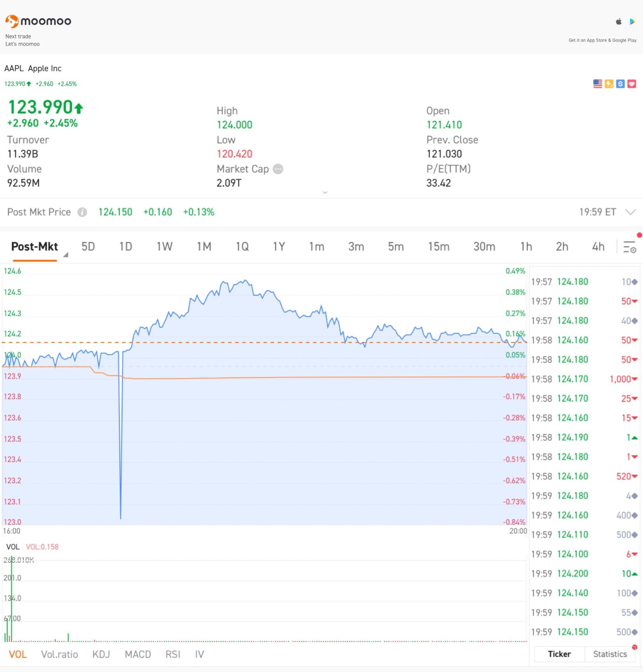Click the 19:59 124.200 trade row
The image size is (643, 672).
584,573
